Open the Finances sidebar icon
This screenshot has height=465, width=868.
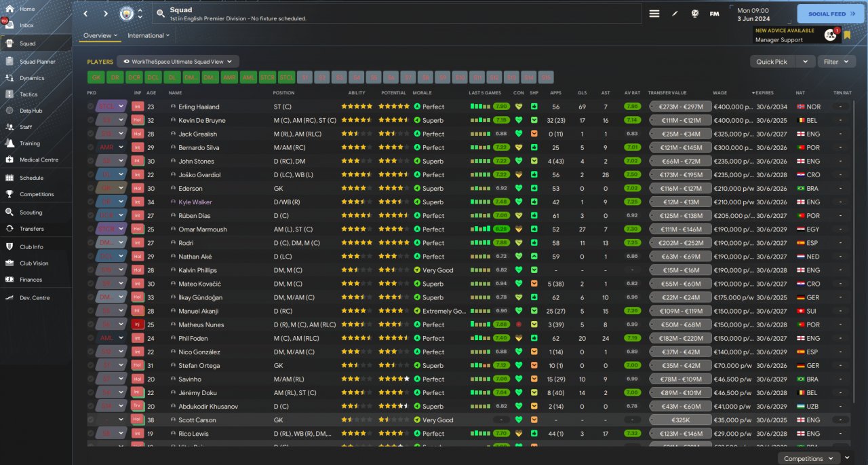click(x=10, y=280)
